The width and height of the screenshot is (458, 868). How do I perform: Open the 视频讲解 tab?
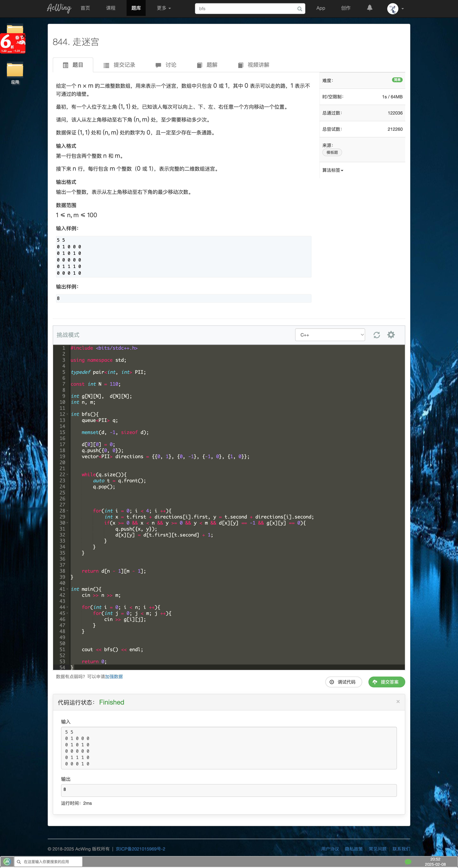(254, 65)
